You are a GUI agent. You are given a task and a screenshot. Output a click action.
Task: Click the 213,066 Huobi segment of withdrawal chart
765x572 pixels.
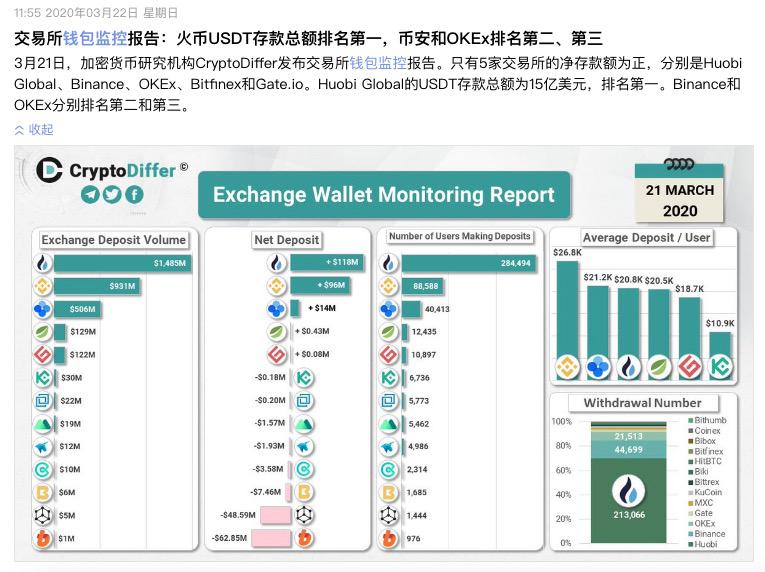[628, 500]
